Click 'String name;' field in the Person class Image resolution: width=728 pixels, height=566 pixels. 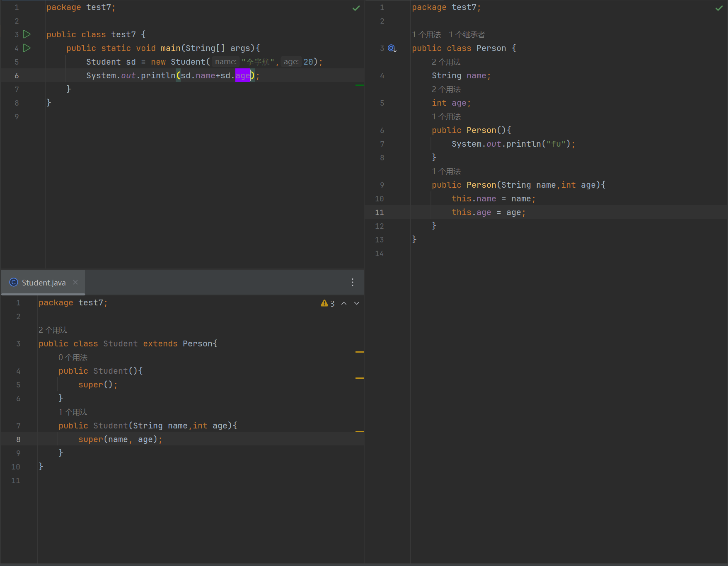[461, 75]
